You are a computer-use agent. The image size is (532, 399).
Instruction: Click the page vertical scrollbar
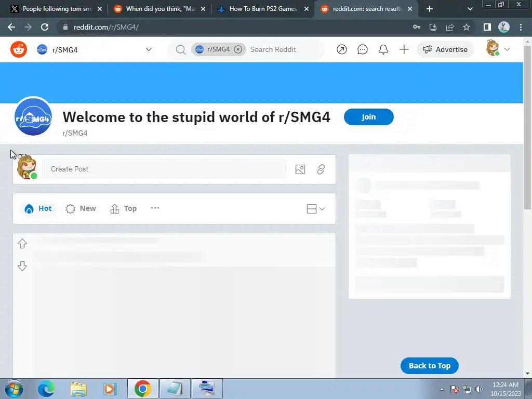(527, 127)
